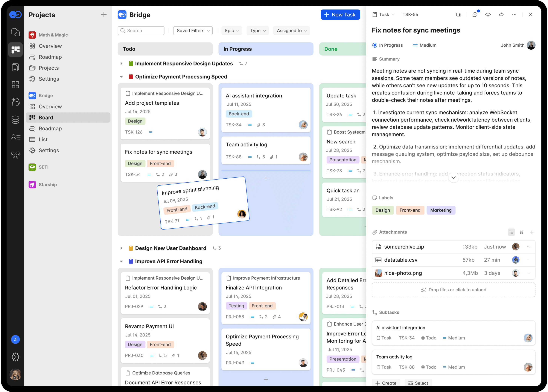This screenshot has height=392, width=548.
Task: Open the team members icon in left rail
Action: [x=15, y=155]
